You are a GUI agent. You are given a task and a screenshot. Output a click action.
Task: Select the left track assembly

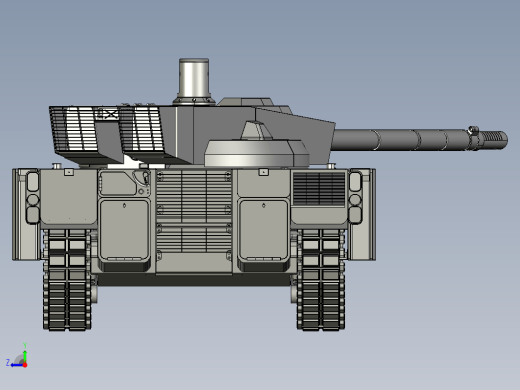(67, 279)
